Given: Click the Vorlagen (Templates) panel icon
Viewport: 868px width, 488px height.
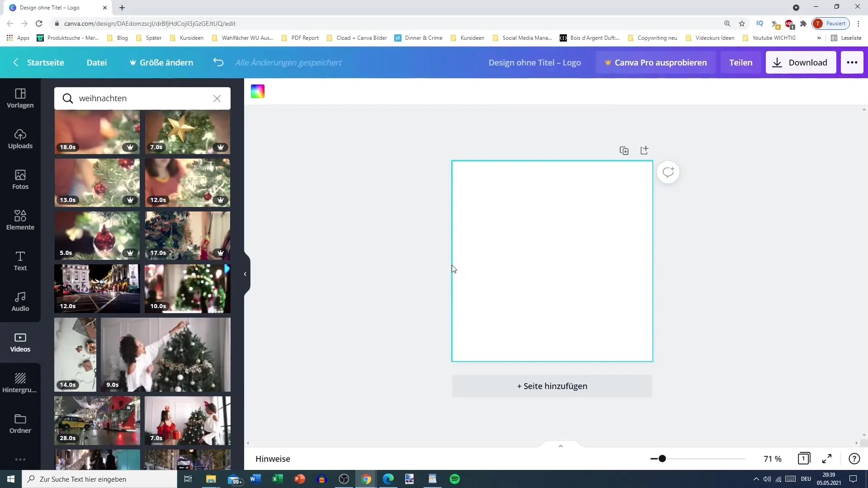Looking at the screenshot, I should tap(20, 97).
